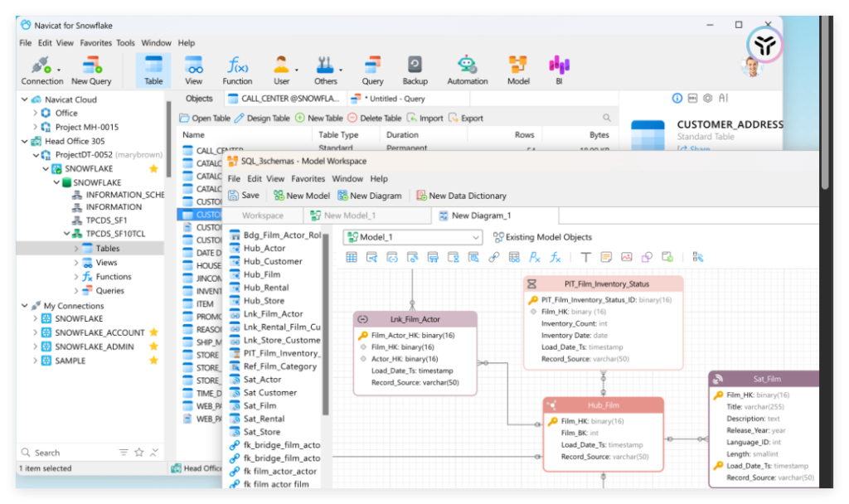Toggle favorite star on SNOWFLAKE_ADMIN connection
Viewport: 849px width, 504px height.
point(153,346)
